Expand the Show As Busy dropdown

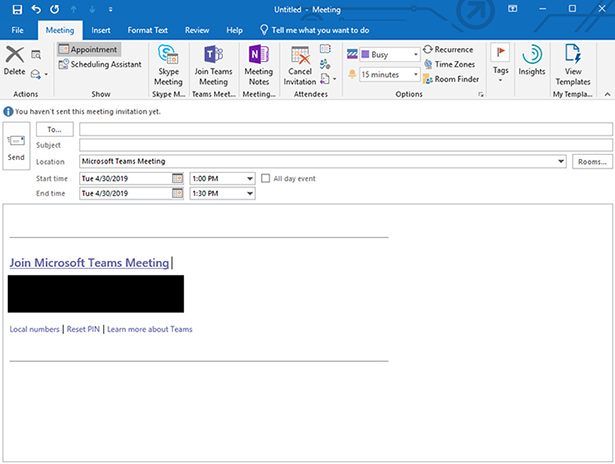(x=415, y=55)
